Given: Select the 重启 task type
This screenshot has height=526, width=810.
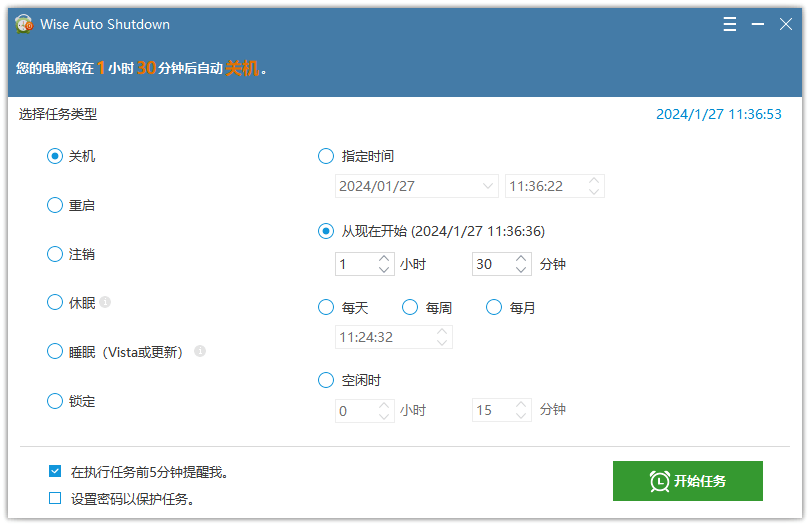Looking at the screenshot, I should 55,205.
